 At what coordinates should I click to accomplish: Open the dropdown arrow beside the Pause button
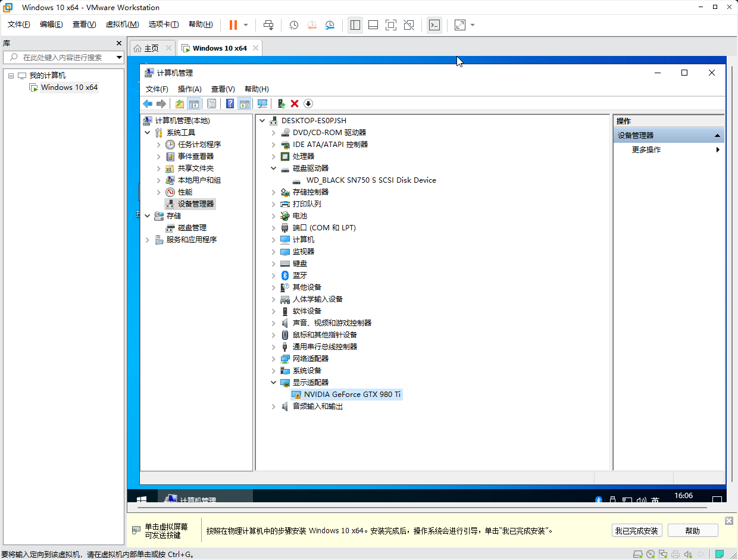(246, 25)
